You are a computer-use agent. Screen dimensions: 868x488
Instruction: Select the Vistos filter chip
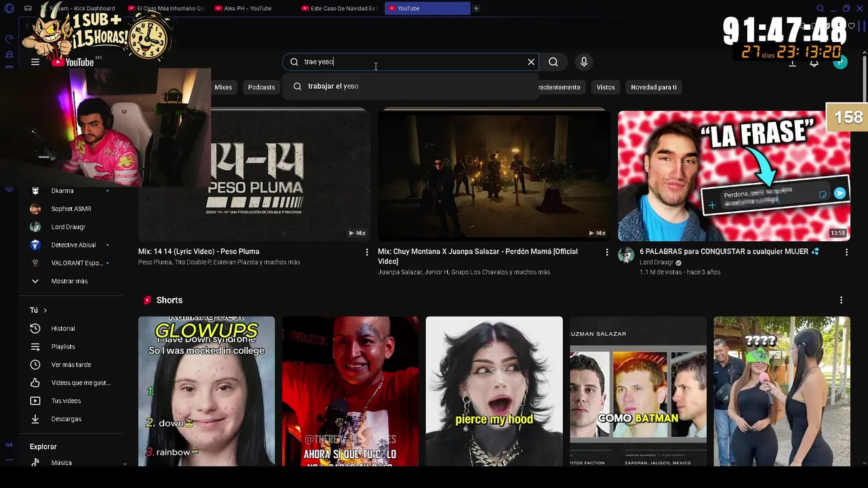(606, 87)
